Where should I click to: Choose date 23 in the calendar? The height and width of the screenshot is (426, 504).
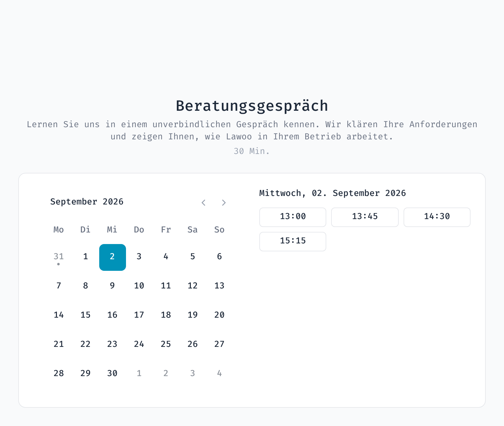[x=112, y=345]
